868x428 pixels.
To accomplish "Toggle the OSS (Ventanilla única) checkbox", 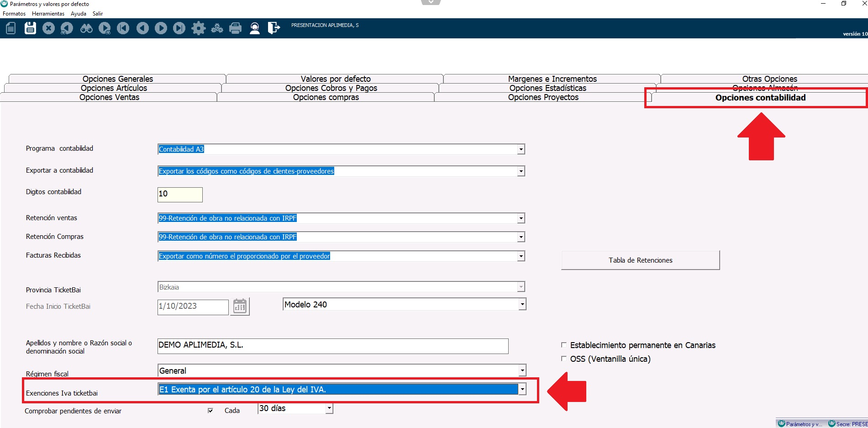I will (x=564, y=359).
